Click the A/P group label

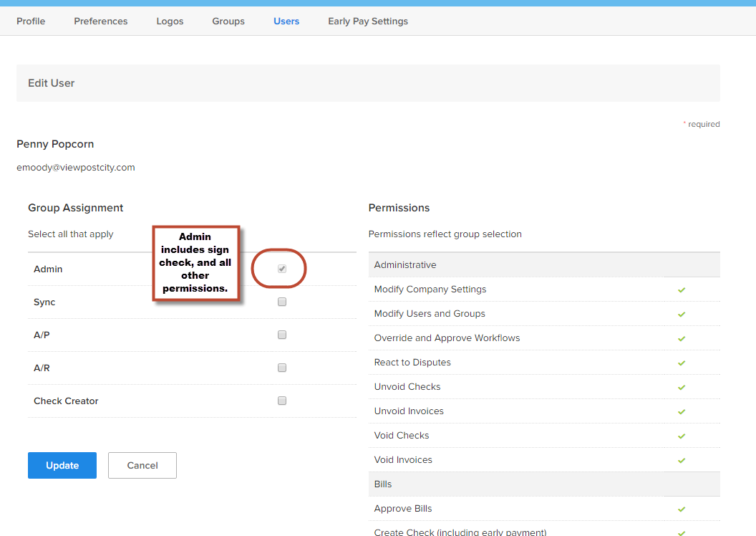point(42,335)
